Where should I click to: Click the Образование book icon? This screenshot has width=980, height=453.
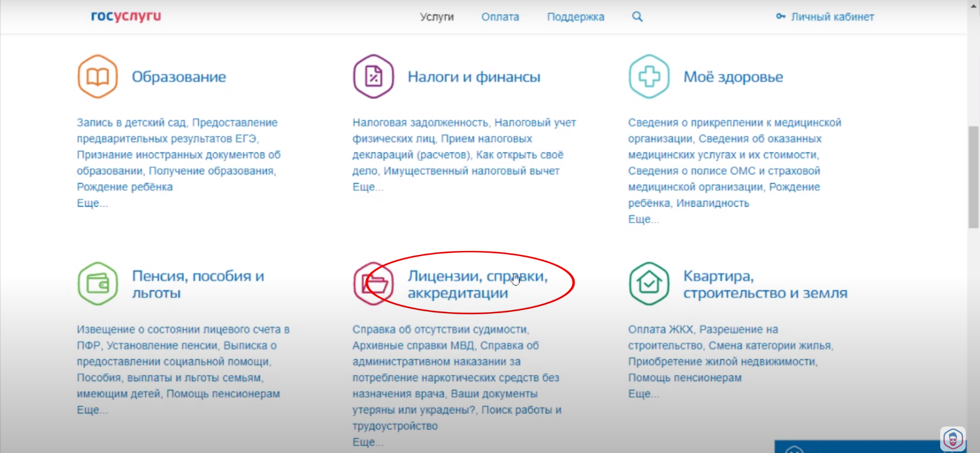tap(97, 77)
